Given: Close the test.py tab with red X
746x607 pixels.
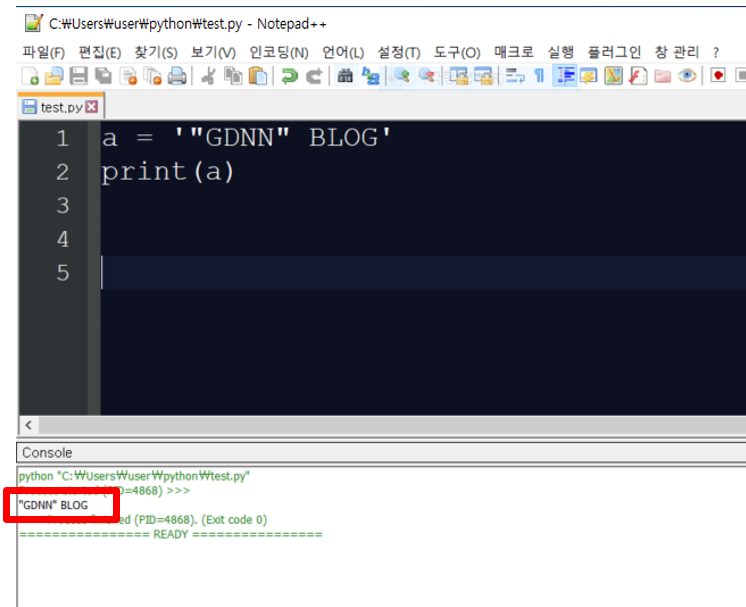Looking at the screenshot, I should tap(92, 107).
